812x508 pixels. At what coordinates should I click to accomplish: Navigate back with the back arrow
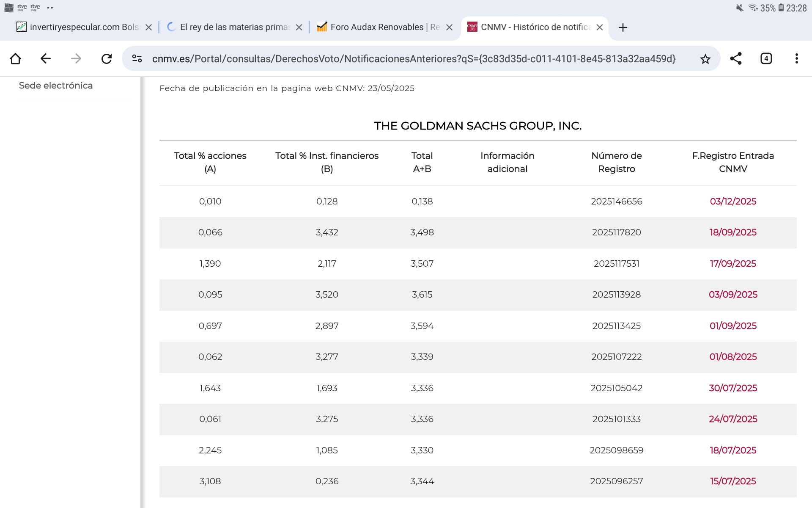coord(46,58)
